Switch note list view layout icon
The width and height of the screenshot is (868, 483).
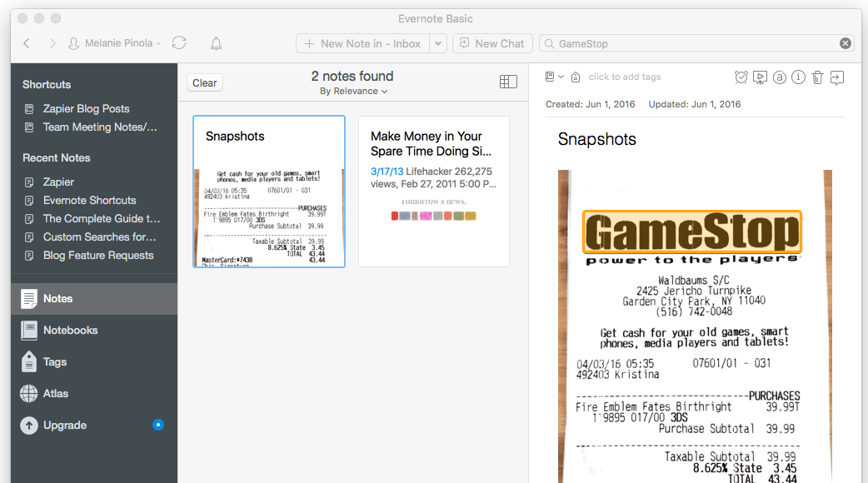pos(508,82)
